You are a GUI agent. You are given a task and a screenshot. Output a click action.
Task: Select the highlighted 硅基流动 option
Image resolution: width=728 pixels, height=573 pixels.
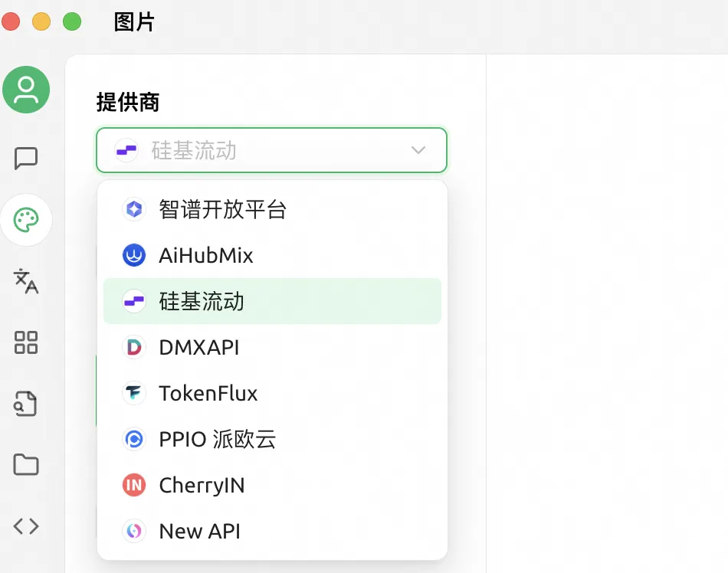pyautogui.click(x=202, y=301)
